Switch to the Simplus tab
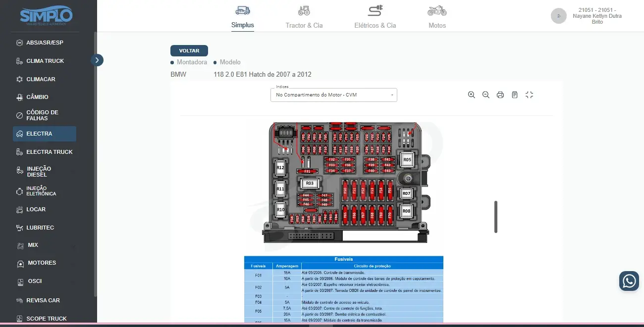This screenshot has height=327, width=644. pos(243,17)
